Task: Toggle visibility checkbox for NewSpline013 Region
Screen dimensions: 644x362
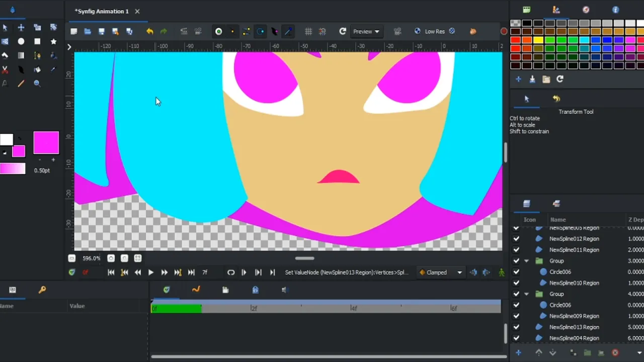Action: click(x=516, y=327)
